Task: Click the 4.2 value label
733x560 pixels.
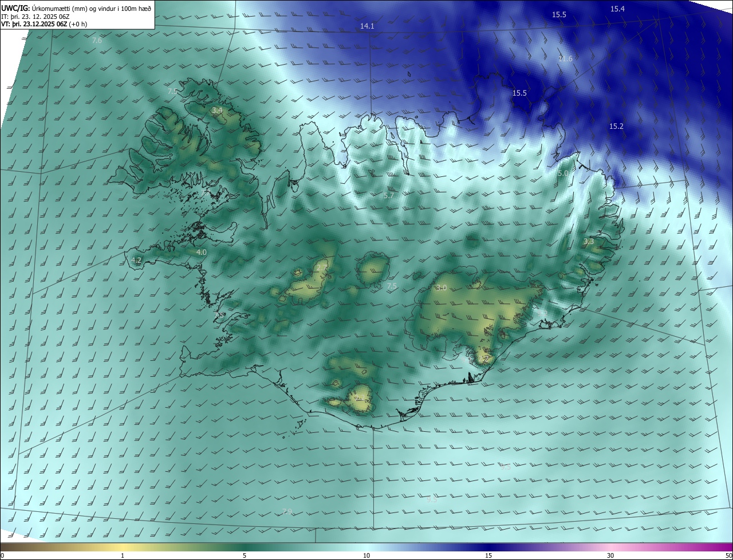Action: 136,260
